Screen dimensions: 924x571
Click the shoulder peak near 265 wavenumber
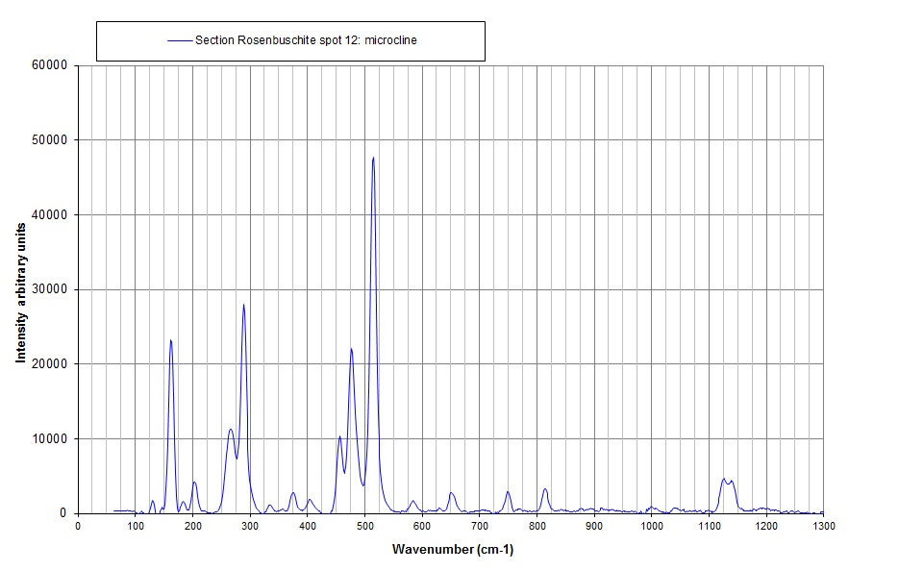(231, 430)
